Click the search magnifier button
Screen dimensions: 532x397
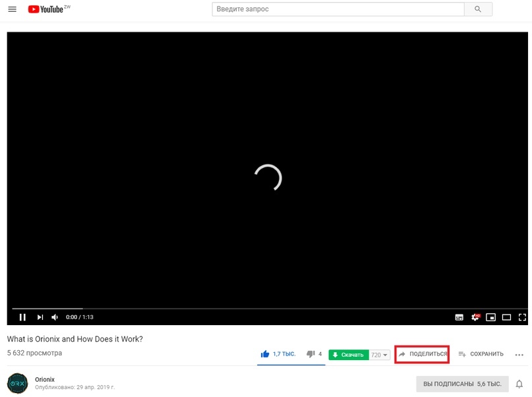(478, 9)
